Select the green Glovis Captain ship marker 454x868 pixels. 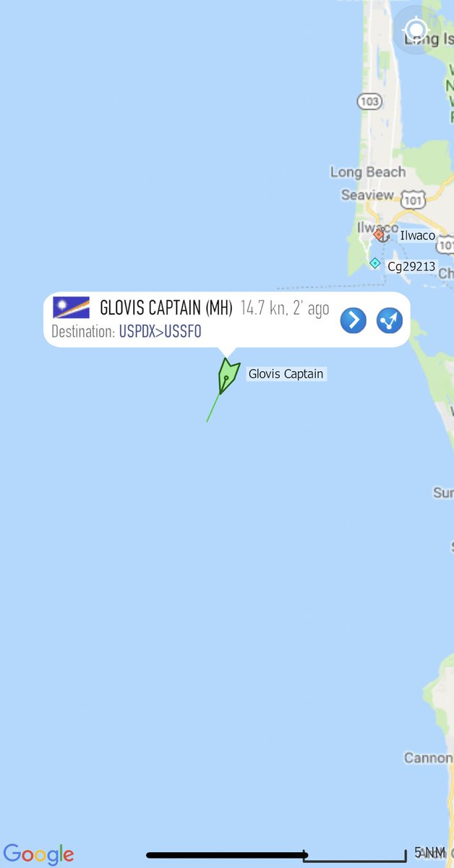[228, 377]
